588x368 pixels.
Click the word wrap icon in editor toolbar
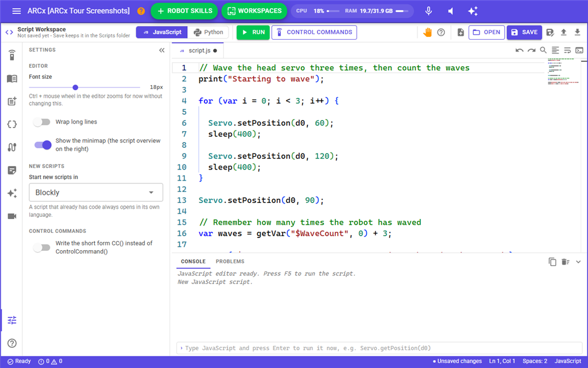point(567,51)
